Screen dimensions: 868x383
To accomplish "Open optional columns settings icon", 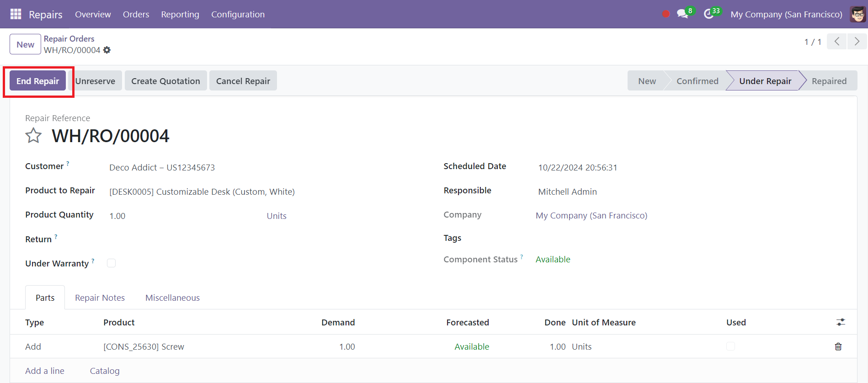I will (x=841, y=322).
